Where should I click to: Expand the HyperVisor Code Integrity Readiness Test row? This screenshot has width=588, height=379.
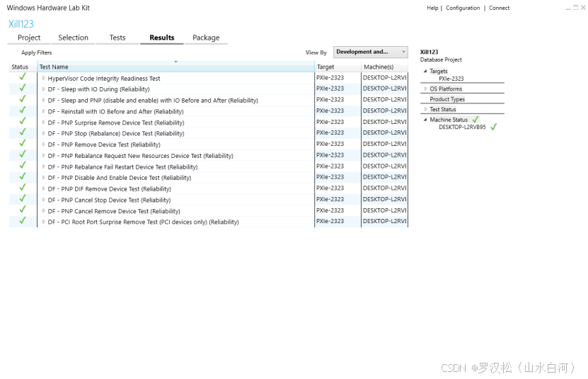click(43, 78)
